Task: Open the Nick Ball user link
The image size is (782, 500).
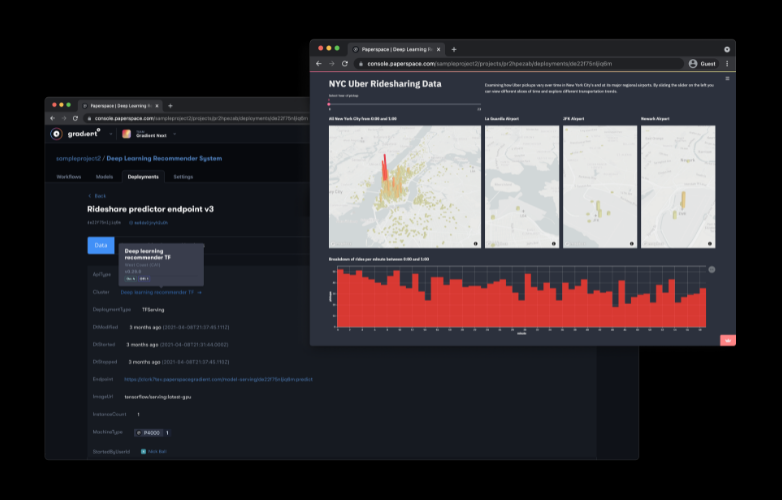Action: point(154,452)
